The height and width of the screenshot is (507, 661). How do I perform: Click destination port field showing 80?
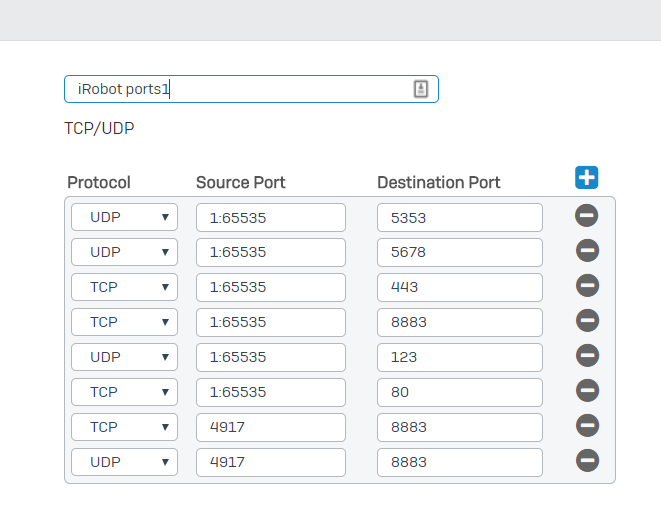point(459,392)
